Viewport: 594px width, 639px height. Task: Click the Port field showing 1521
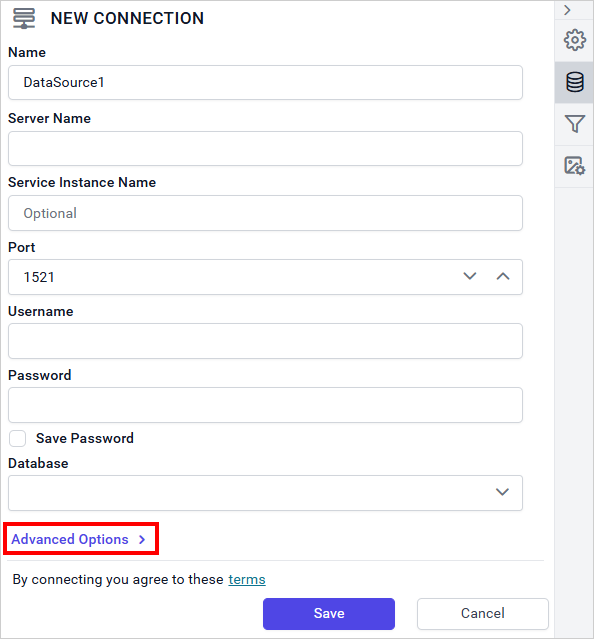coord(232,277)
